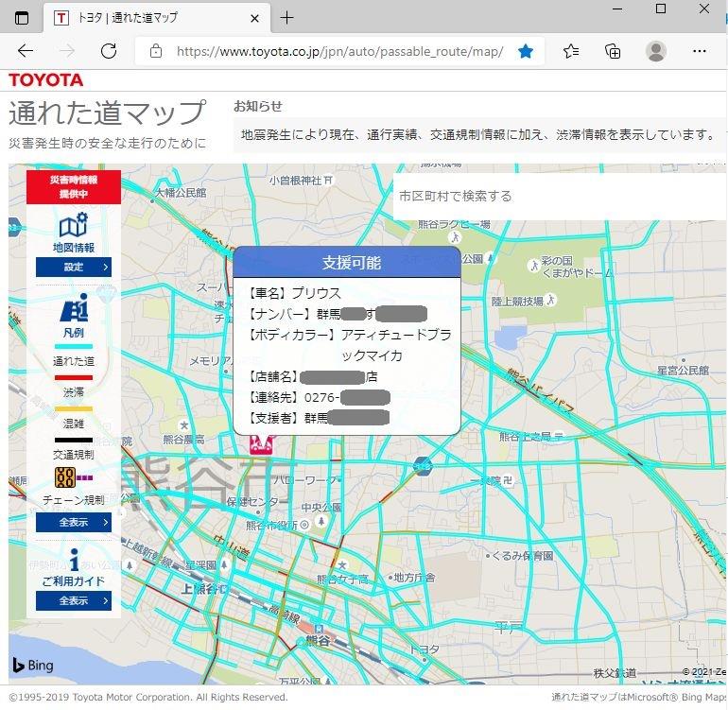Viewport: 728px width, 710px height.
Task: Click the 熊谷市役所 label on map
Action: click(x=271, y=526)
